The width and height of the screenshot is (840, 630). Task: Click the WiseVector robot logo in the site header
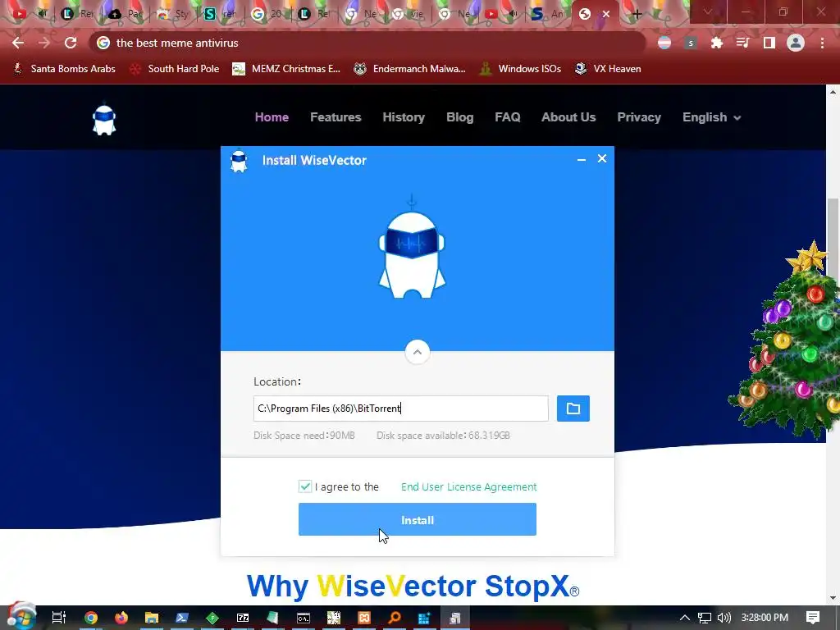pos(104,119)
